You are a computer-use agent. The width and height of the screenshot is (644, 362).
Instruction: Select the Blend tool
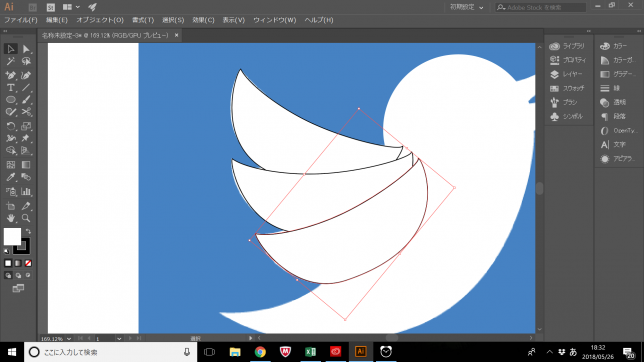26,177
